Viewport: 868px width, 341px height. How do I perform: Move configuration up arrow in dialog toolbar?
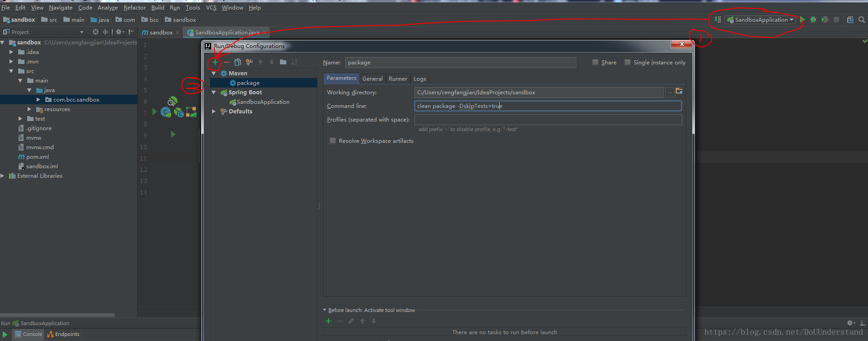click(x=260, y=62)
